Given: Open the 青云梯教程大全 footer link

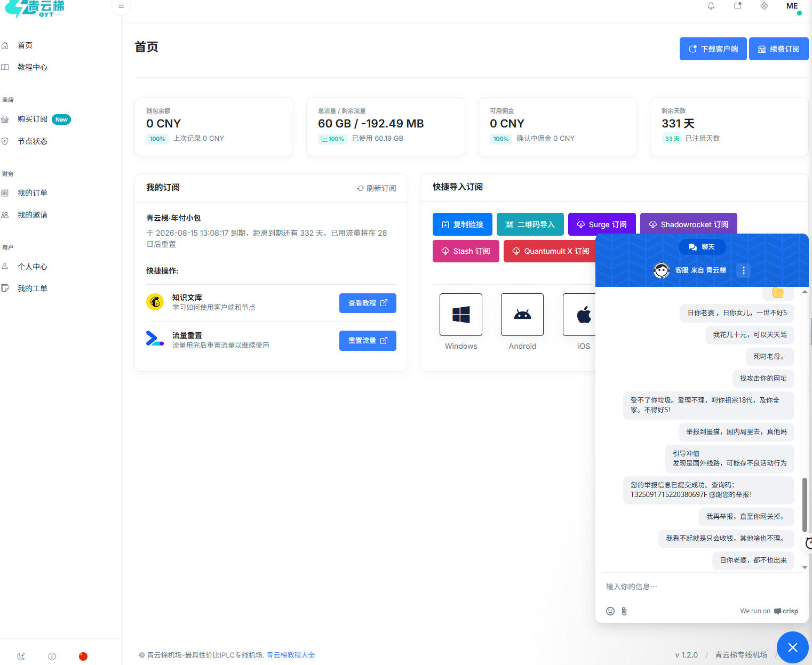Looking at the screenshot, I should (291, 655).
